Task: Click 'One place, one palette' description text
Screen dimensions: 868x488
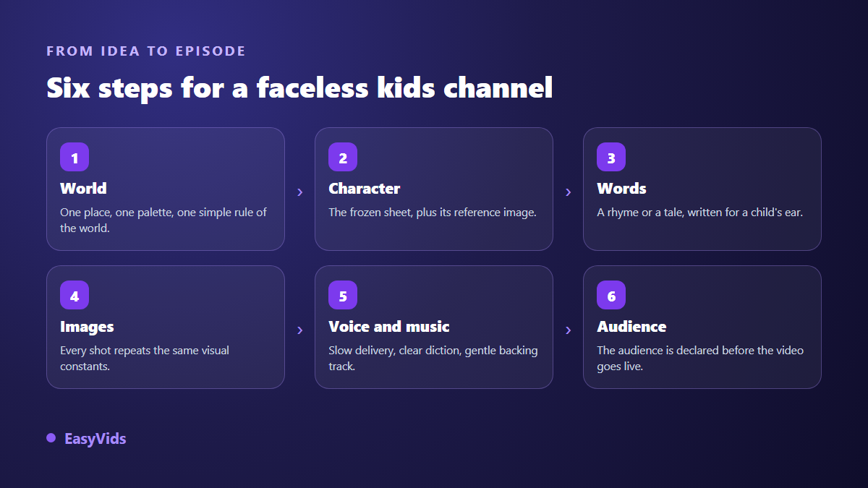Action: tap(163, 220)
